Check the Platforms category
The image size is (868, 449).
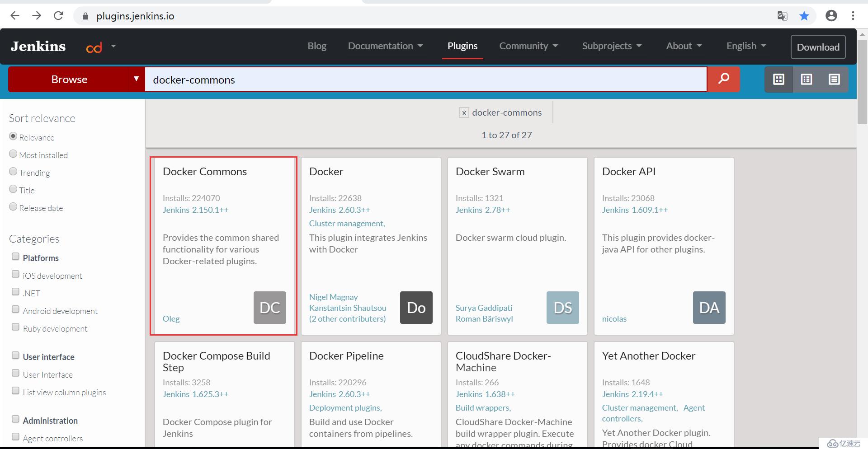coord(15,257)
